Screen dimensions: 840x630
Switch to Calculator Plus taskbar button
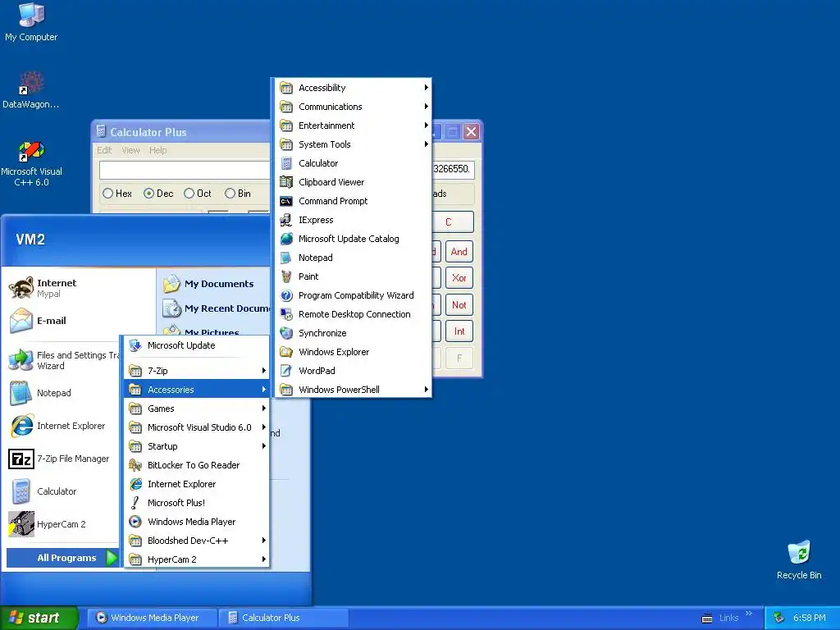[283, 618]
